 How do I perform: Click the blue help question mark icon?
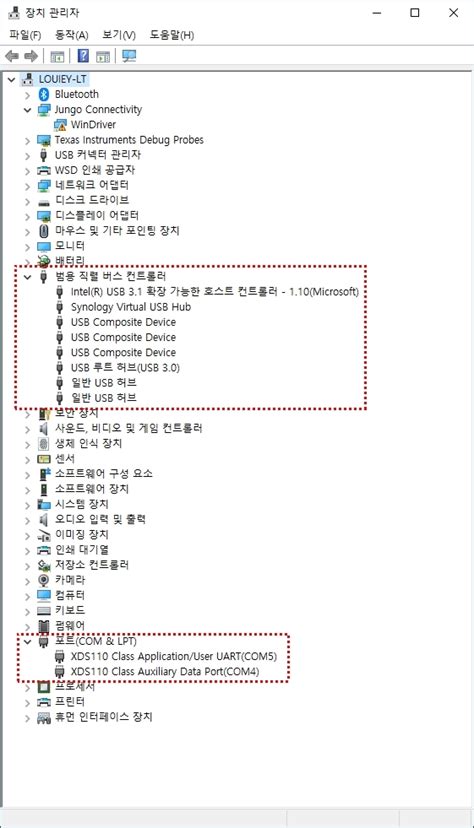click(83, 56)
